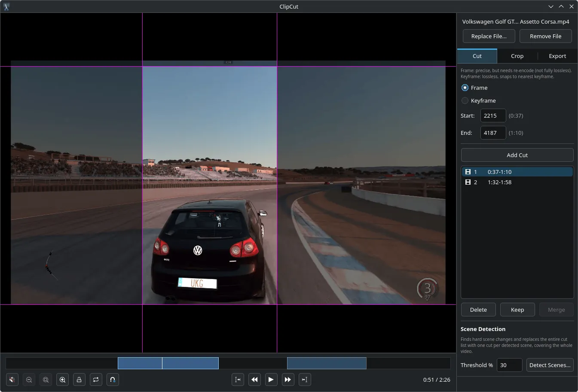Screen dimensions: 578x392
Task: Toggle the mute audio speaker icon
Action: click(12, 380)
